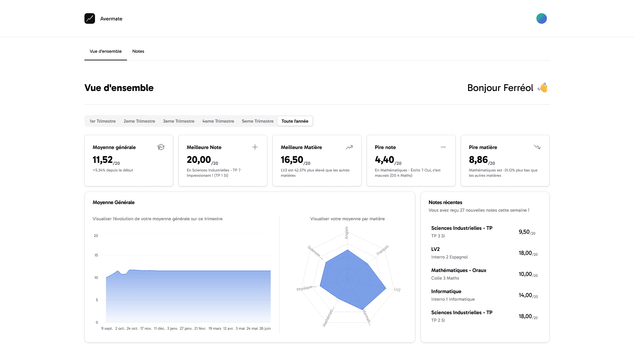The height and width of the screenshot is (364, 634).
Task: Click the plus icon on Meilleure Note card
Action: (x=255, y=147)
